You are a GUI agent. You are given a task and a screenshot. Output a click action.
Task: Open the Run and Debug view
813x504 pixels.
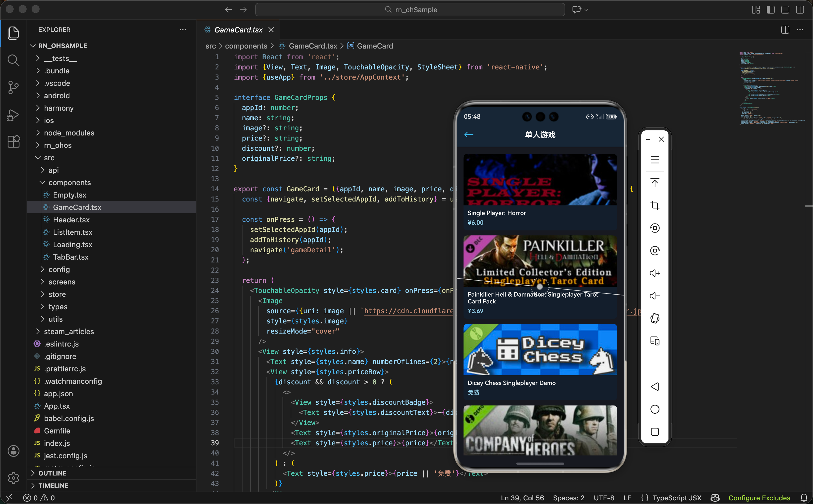13,115
